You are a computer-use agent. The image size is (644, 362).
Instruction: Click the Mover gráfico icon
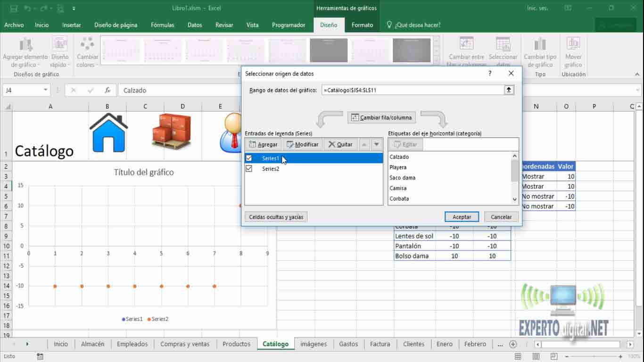(x=573, y=49)
